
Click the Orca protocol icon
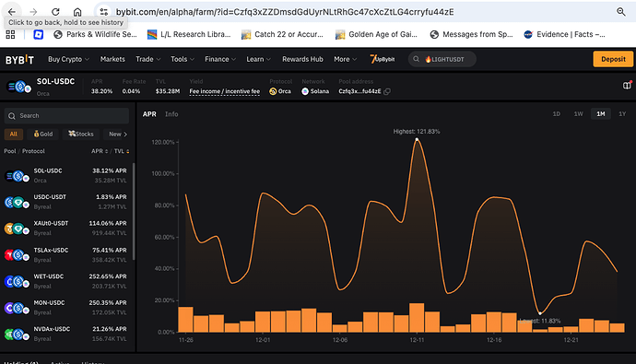click(273, 91)
